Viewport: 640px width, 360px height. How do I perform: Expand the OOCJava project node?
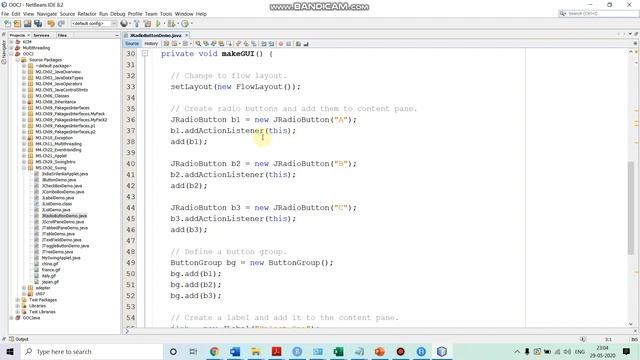[x=11, y=318]
